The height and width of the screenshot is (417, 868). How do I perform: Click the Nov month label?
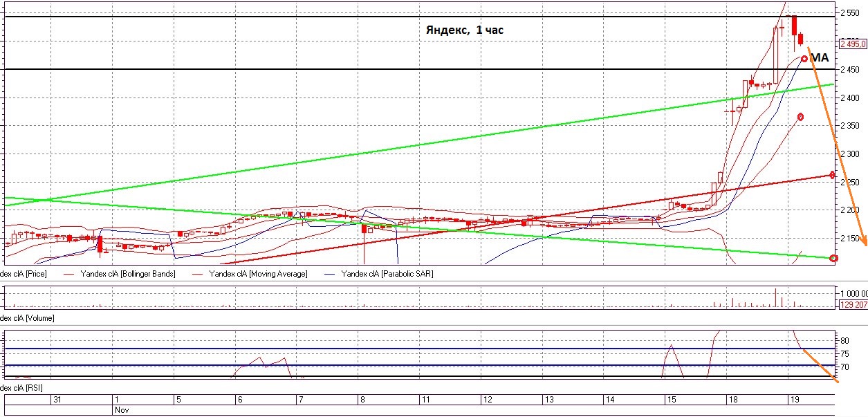coord(120,409)
